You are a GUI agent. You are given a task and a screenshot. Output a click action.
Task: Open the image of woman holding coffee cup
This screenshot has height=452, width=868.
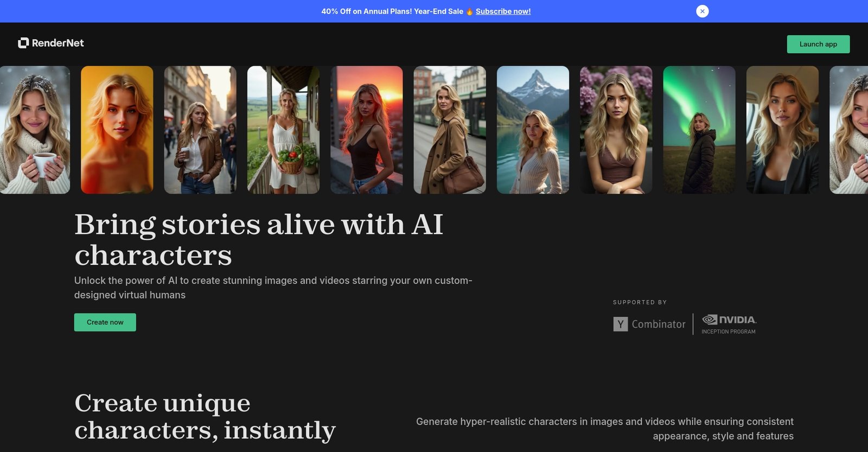[35, 130]
